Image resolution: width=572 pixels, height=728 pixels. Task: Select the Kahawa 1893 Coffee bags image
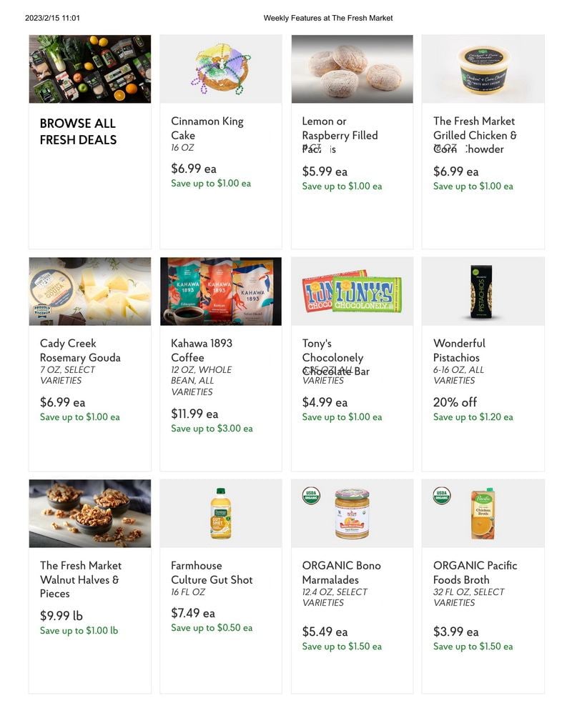[x=221, y=291]
